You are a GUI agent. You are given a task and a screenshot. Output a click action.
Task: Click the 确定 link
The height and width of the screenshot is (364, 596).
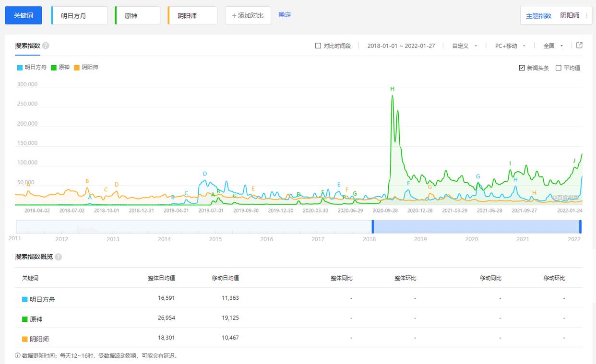[x=285, y=15]
